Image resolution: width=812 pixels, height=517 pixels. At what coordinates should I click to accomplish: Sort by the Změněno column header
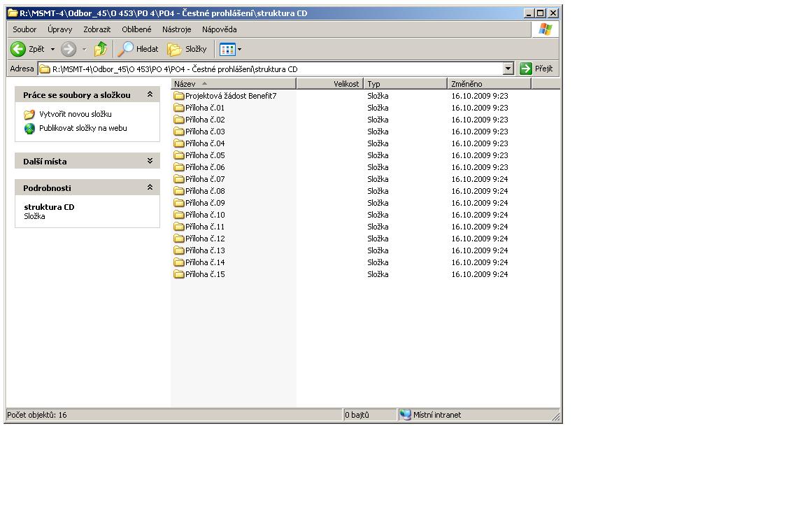(x=488, y=84)
